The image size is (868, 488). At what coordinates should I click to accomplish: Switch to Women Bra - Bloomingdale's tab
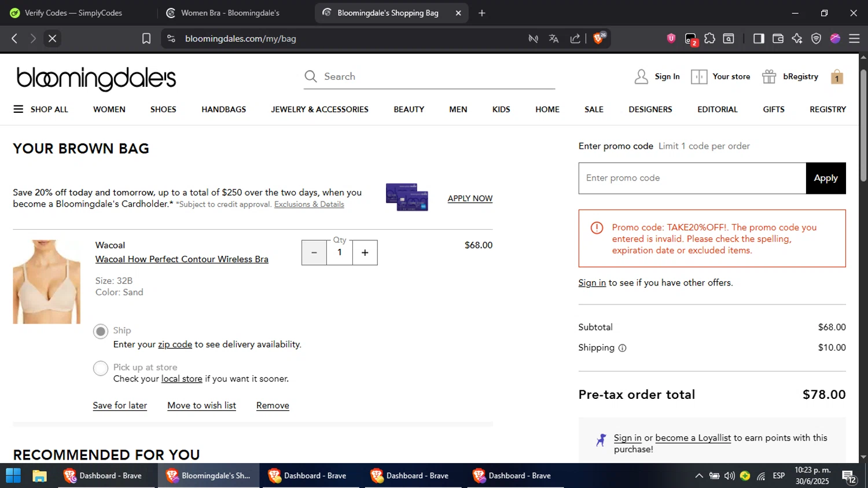(x=233, y=13)
